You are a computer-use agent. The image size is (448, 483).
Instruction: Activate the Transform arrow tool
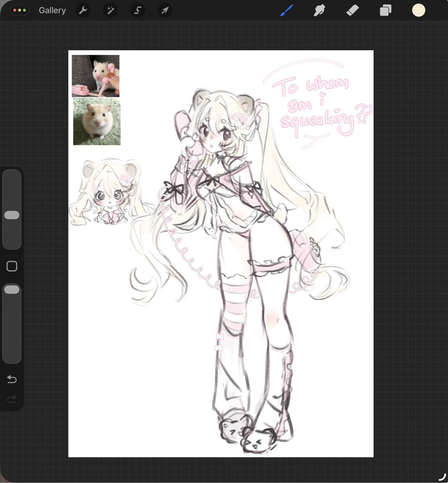[165, 10]
